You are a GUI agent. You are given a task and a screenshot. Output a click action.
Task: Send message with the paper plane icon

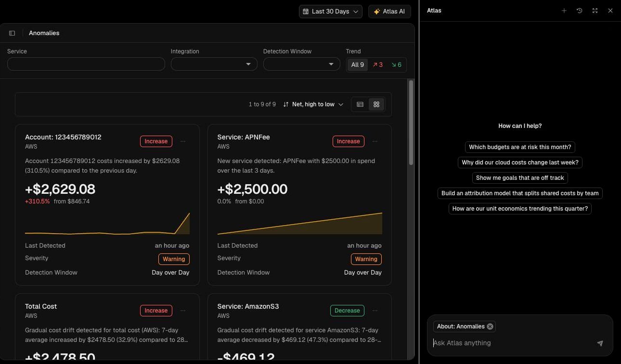600,343
